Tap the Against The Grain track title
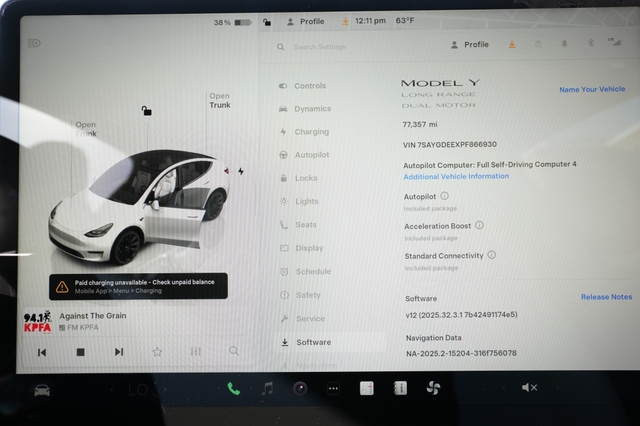 [x=93, y=316]
